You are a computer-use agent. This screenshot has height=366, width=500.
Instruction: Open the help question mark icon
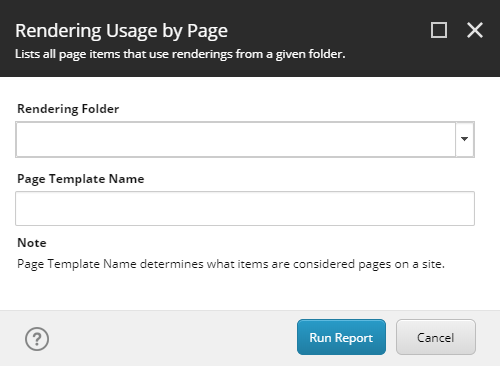coord(37,339)
